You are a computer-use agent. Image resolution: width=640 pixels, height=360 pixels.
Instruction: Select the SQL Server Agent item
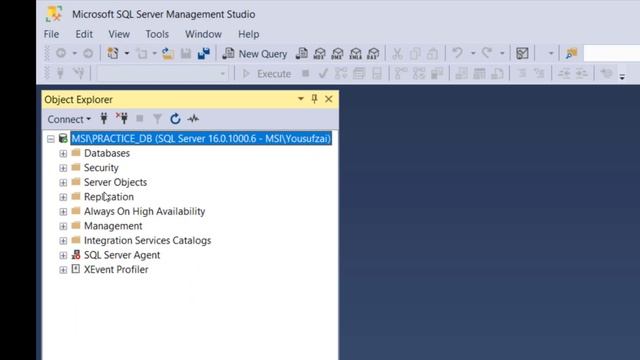(122, 255)
